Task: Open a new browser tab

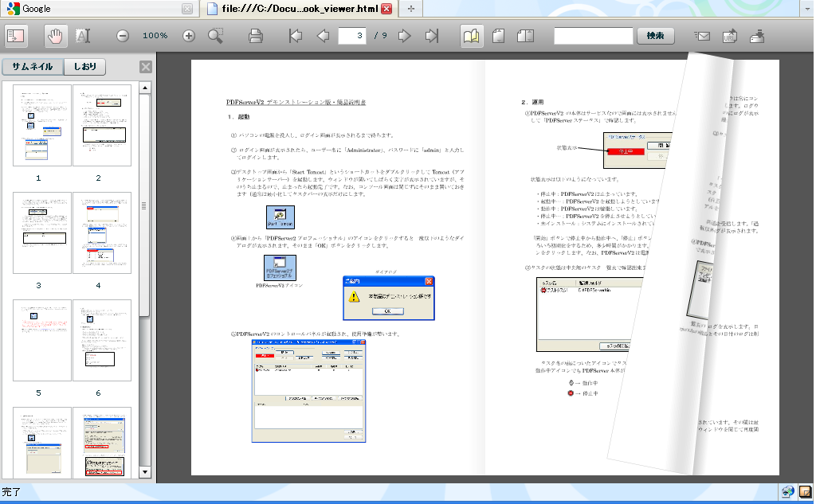Action: [411, 8]
